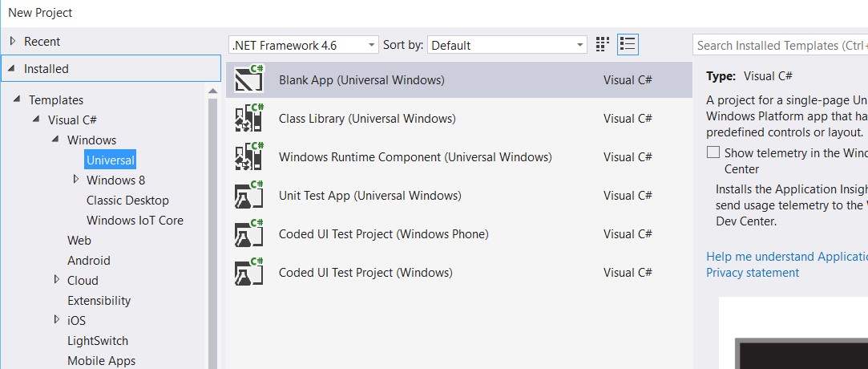Viewport: 868px width, 369px height.
Task: Open the .NET Framework 4.6 dropdown
Action: (x=303, y=45)
